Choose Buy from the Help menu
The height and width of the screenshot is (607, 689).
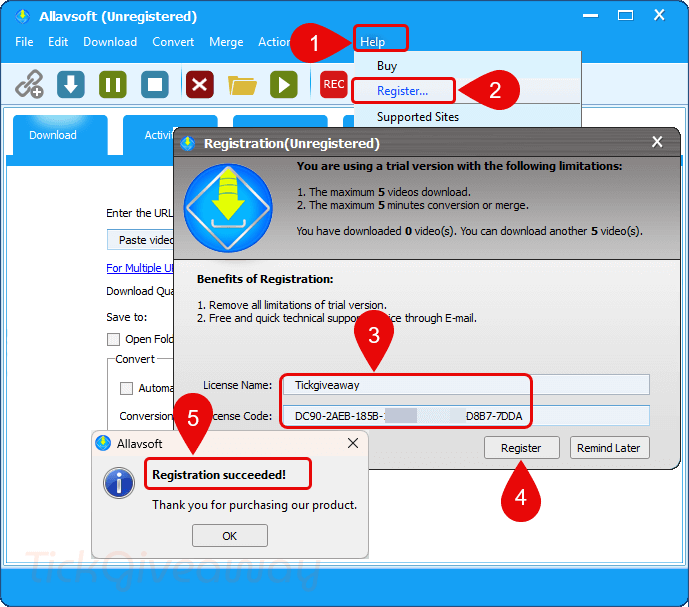point(468,65)
